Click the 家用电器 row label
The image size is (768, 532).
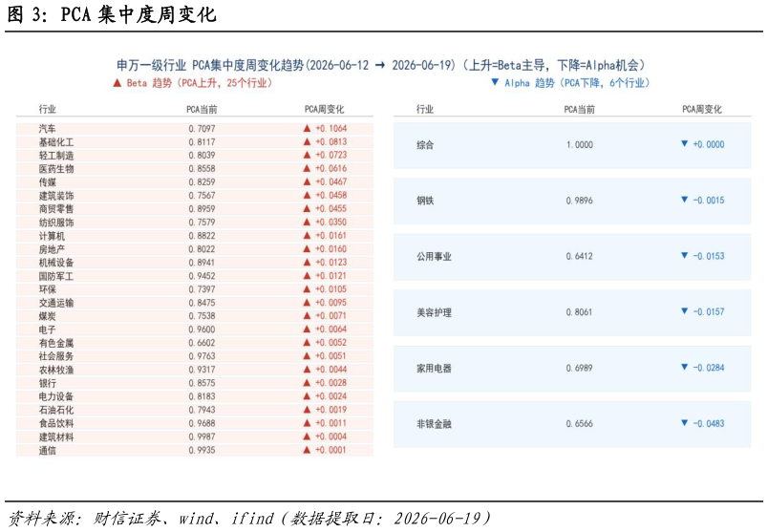point(434,369)
